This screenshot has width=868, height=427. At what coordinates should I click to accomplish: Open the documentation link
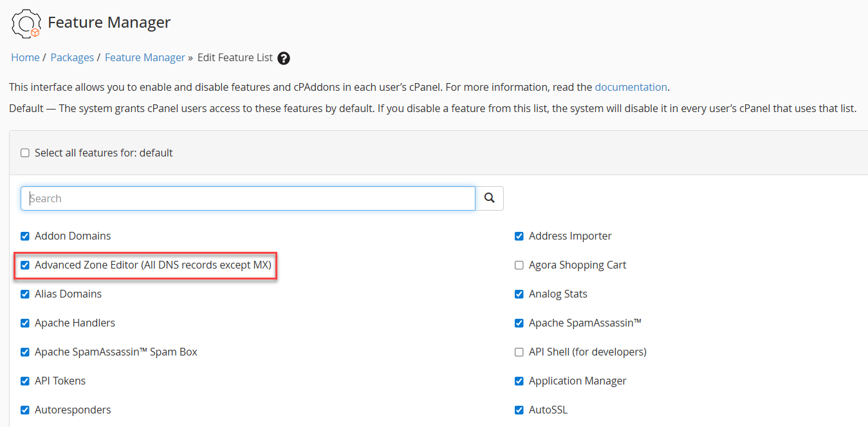pyautogui.click(x=631, y=87)
